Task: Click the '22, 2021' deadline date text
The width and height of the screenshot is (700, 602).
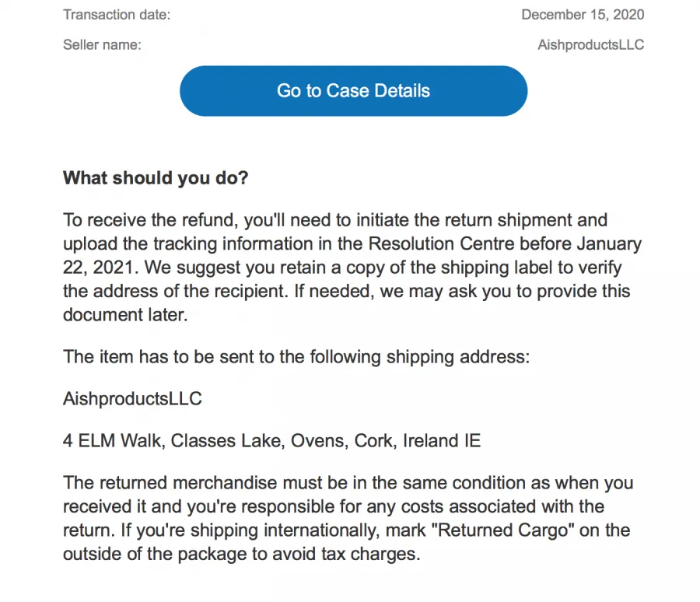Action: [101, 268]
